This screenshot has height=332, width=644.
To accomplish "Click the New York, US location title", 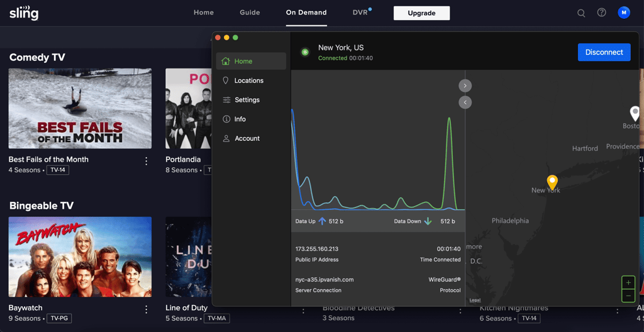I will (x=341, y=48).
